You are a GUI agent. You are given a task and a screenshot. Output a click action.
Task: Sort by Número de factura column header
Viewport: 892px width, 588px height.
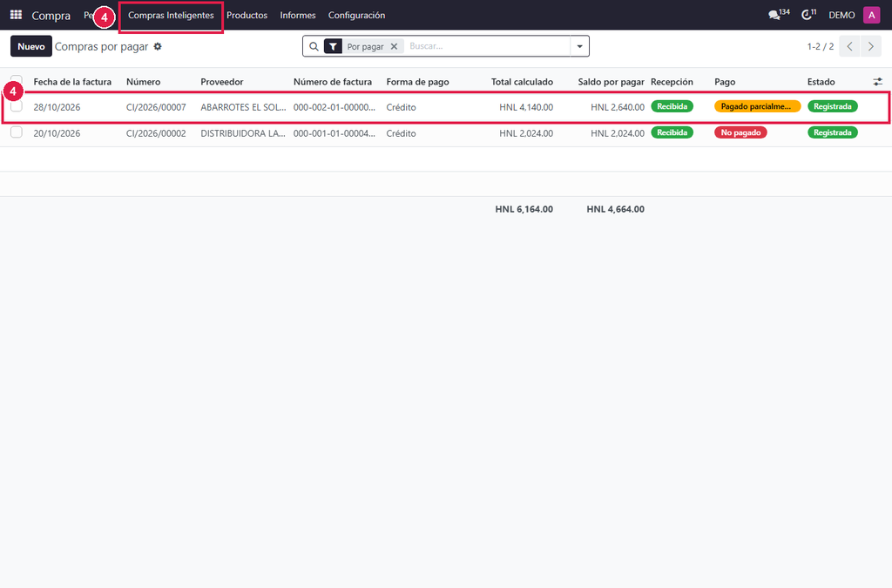point(333,82)
